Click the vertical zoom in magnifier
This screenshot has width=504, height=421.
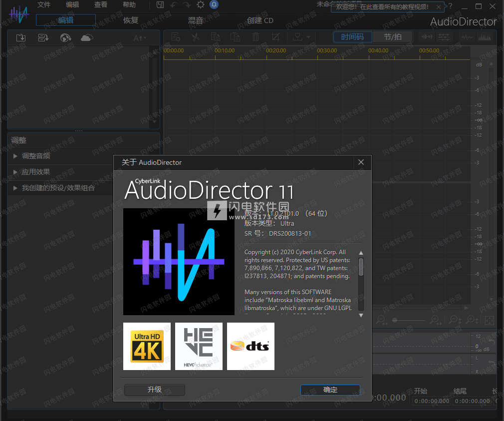coord(473,320)
